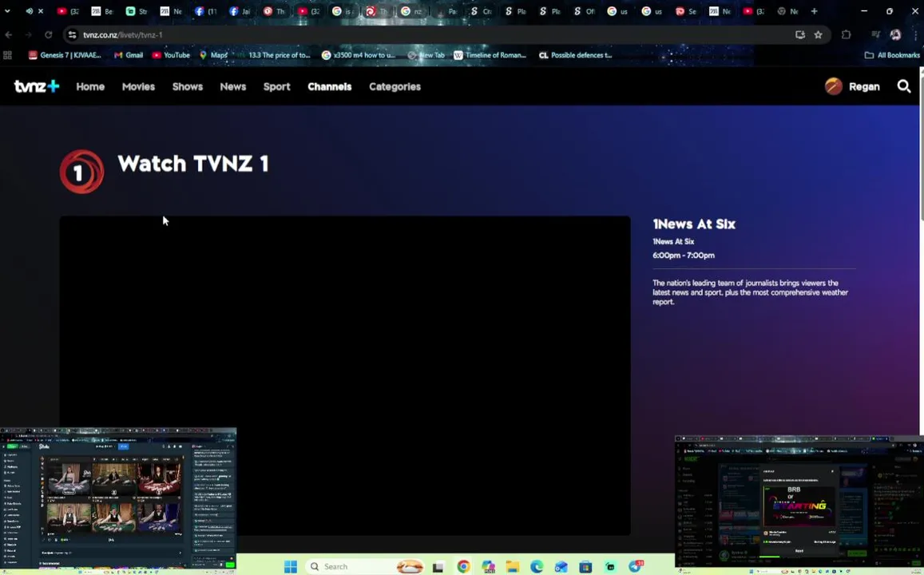924x575 pixels.
Task: Start the TVNZ 1 live video player
Action: coord(345,375)
